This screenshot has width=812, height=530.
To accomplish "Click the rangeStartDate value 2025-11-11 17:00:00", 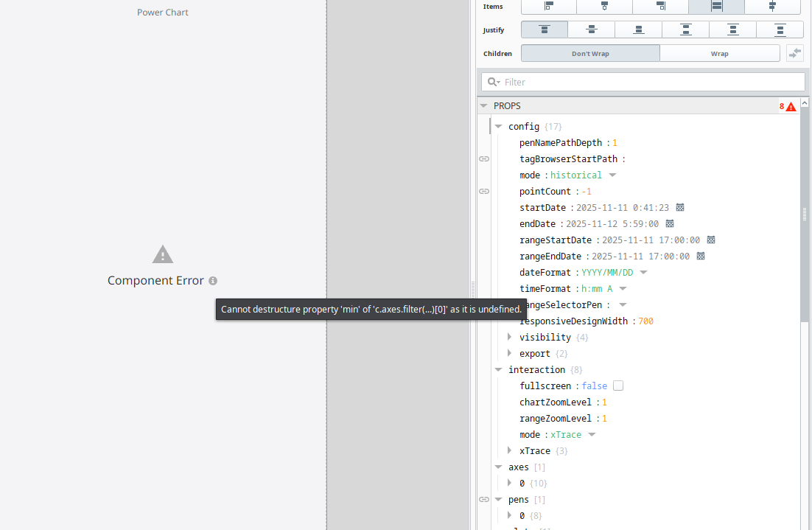I will coord(651,240).
